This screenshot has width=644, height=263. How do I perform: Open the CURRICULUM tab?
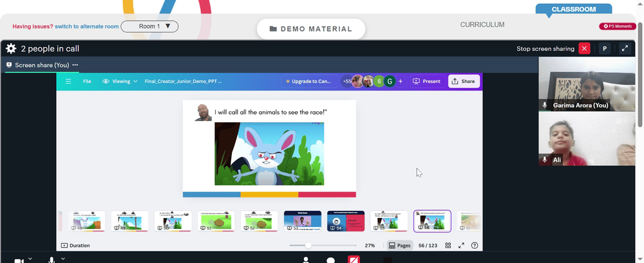click(482, 24)
